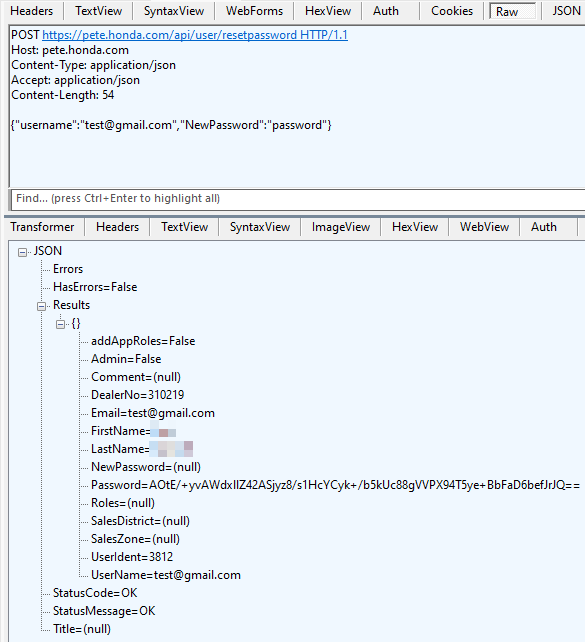
Task: Select the response Auth tab
Action: [x=544, y=227]
